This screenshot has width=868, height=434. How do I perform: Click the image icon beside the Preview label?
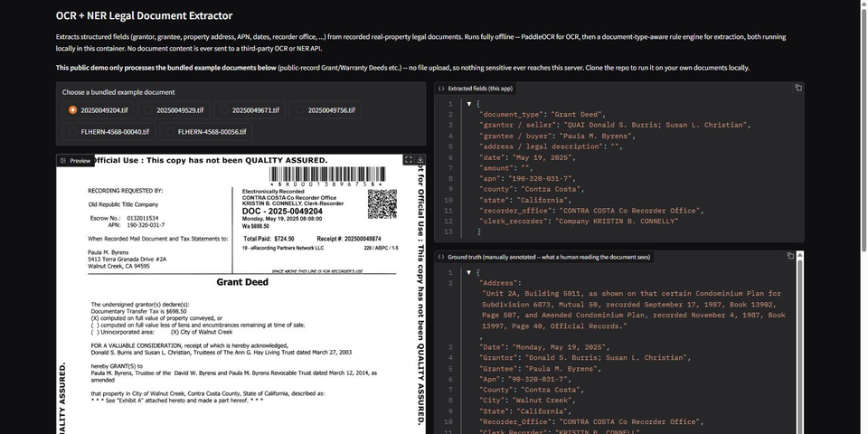click(x=63, y=161)
